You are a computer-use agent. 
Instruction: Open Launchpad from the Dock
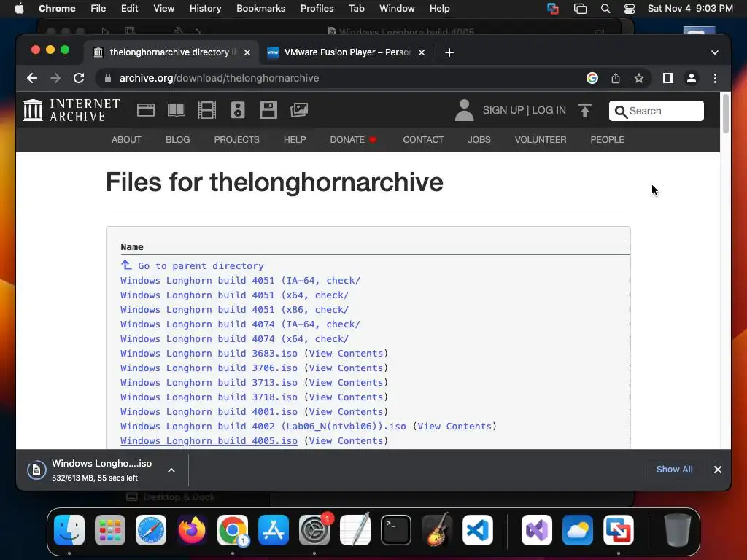[x=110, y=530]
